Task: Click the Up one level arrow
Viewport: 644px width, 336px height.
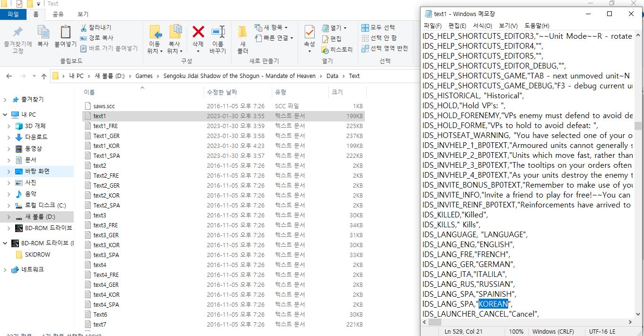Action: [x=43, y=76]
